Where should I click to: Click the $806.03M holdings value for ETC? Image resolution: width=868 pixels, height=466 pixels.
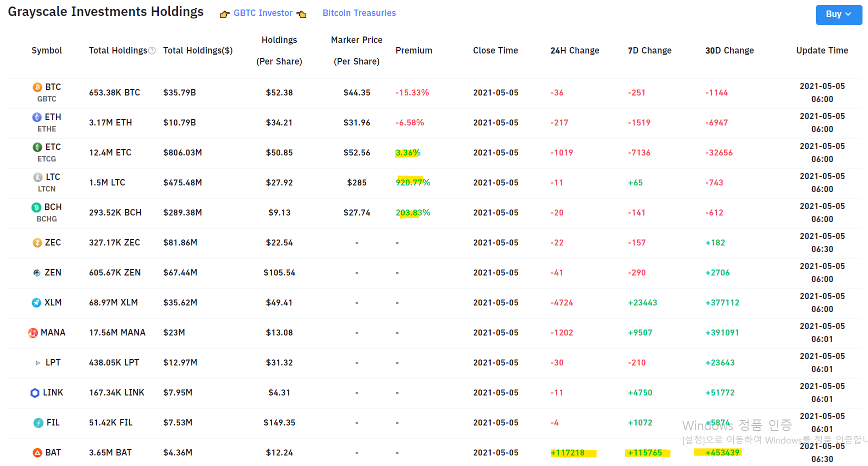coord(182,152)
